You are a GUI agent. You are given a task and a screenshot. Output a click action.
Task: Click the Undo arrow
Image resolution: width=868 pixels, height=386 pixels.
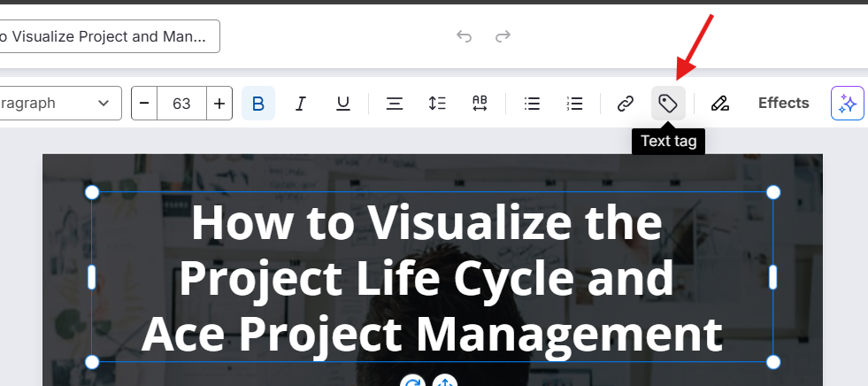click(464, 36)
